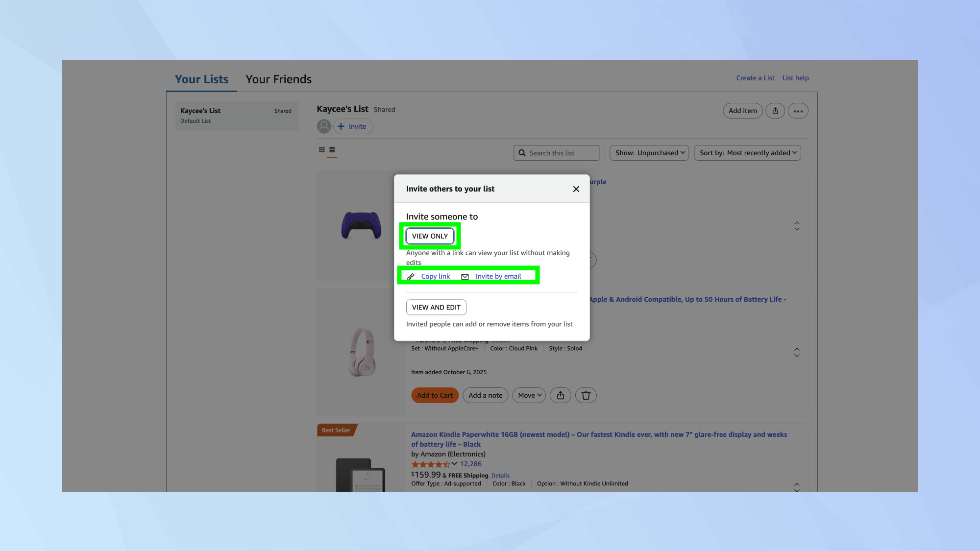Viewport: 980px width, 551px height.
Task: Open the three-dots more options menu
Action: [x=798, y=111]
